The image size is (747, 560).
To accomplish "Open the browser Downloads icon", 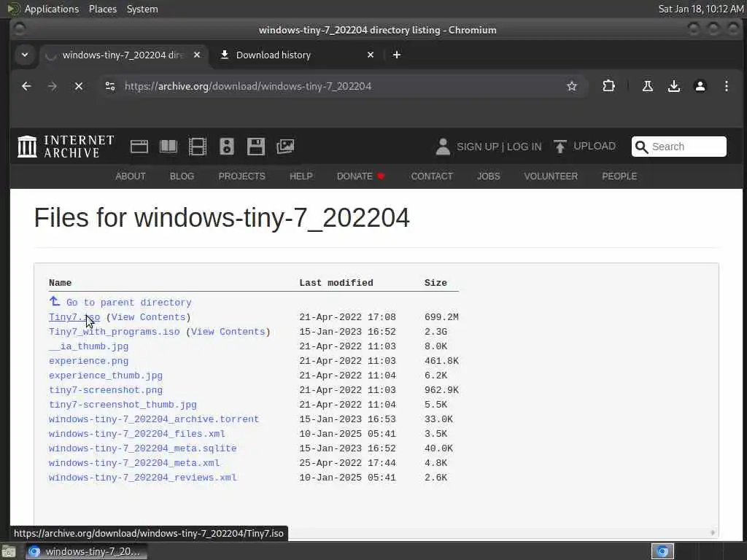I will 673,86.
